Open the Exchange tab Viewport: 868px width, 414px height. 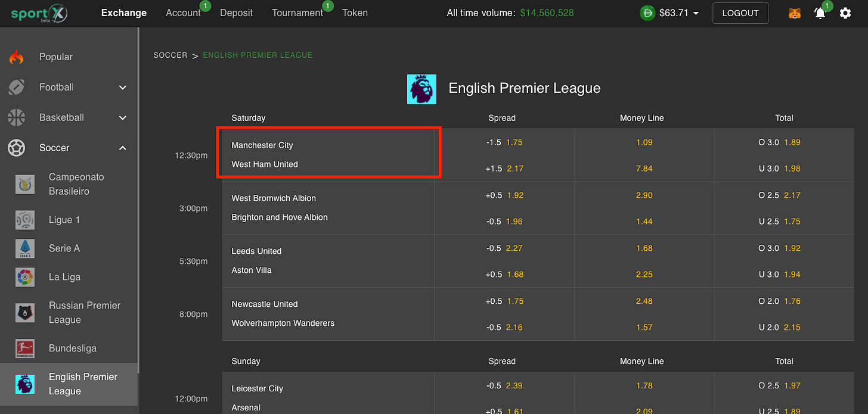[124, 13]
